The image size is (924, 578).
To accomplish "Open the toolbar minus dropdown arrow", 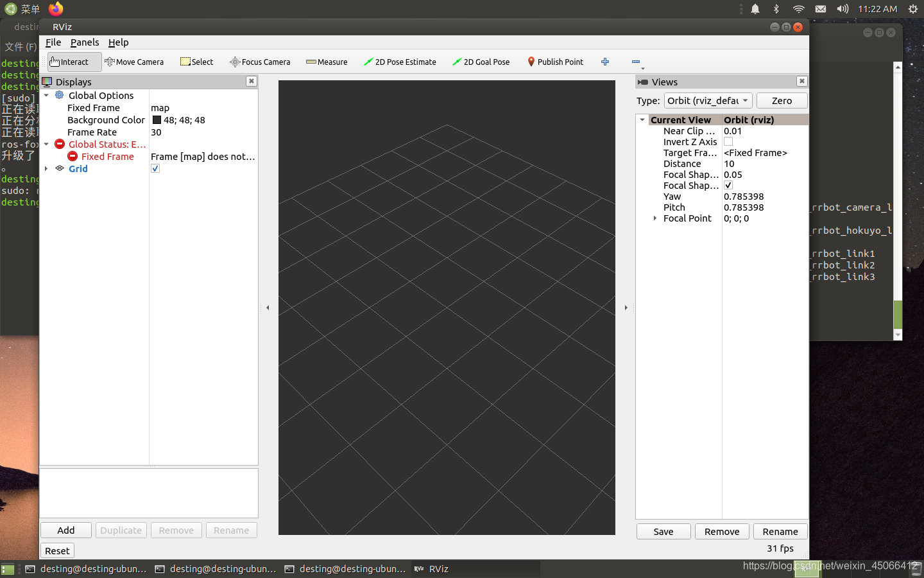I will (643, 68).
